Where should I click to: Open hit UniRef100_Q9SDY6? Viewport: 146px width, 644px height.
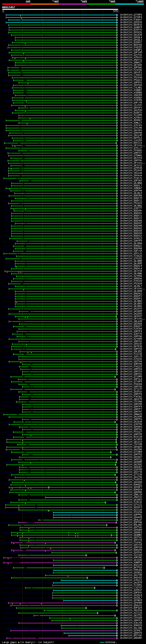(131, 22)
